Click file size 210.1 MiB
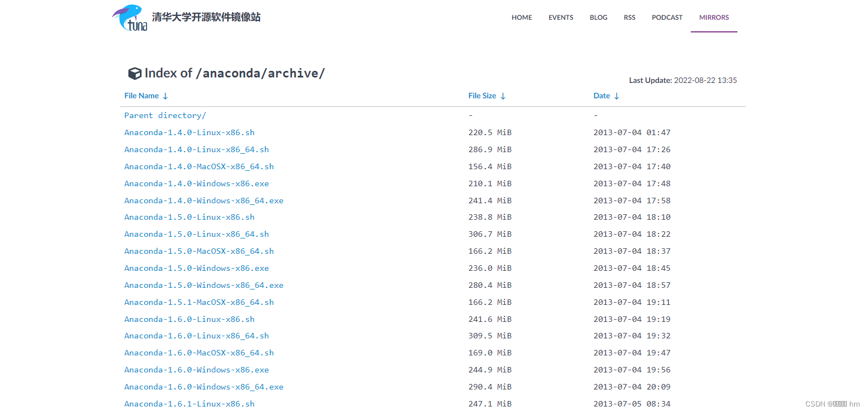868x412 pixels. pyautogui.click(x=490, y=183)
